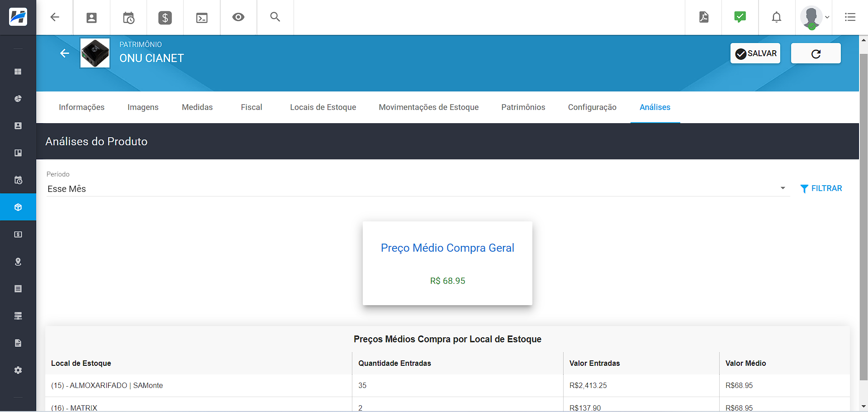The height and width of the screenshot is (412, 868).
Task: Open the Período dropdown showing Esse Mês
Action: [x=418, y=188]
